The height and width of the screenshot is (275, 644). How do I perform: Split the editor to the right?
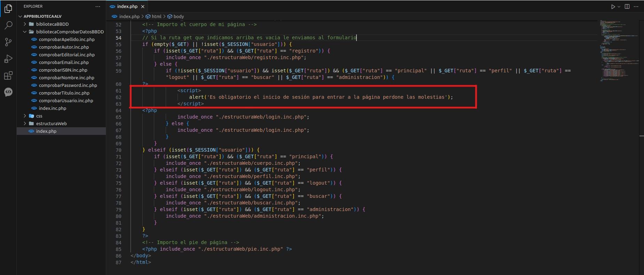pos(627,7)
